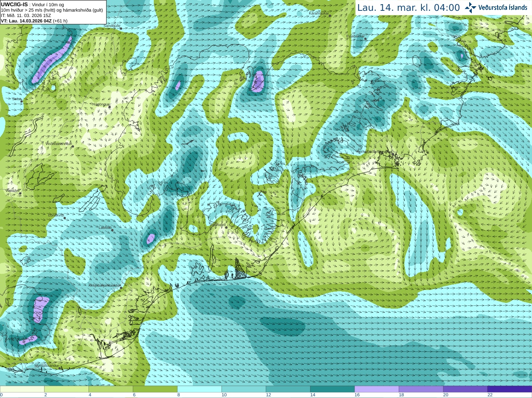This screenshot has height=398, width=532.
Task: Click the legend tick value 8
Action: tap(179, 395)
